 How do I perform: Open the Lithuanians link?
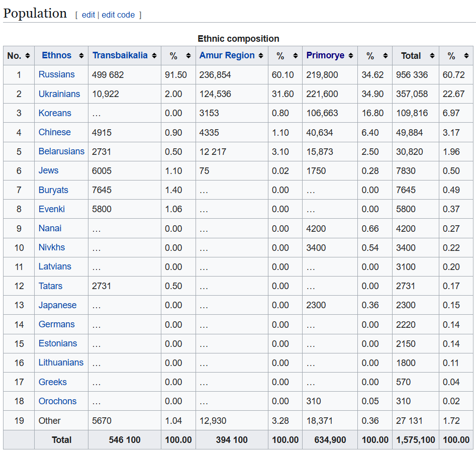pos(61,363)
